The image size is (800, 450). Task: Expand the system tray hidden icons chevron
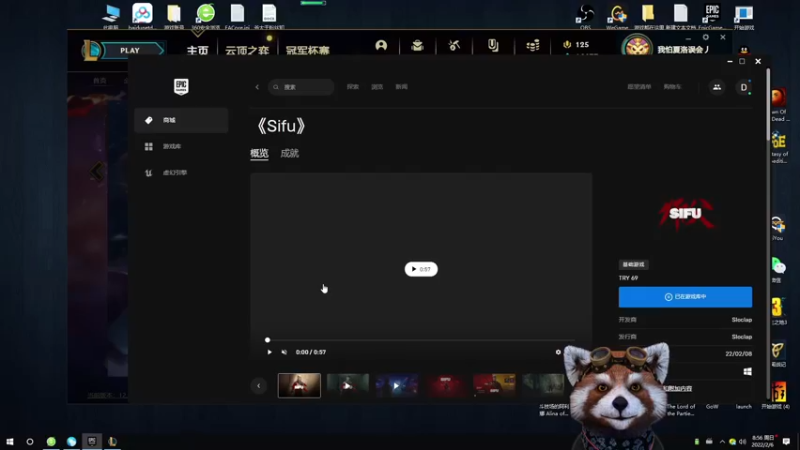pyautogui.click(x=722, y=442)
